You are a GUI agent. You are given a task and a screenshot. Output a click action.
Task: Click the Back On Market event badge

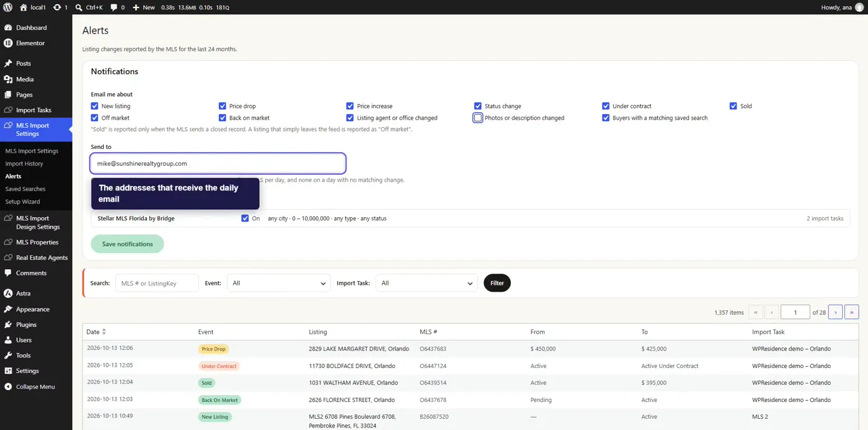(219, 400)
